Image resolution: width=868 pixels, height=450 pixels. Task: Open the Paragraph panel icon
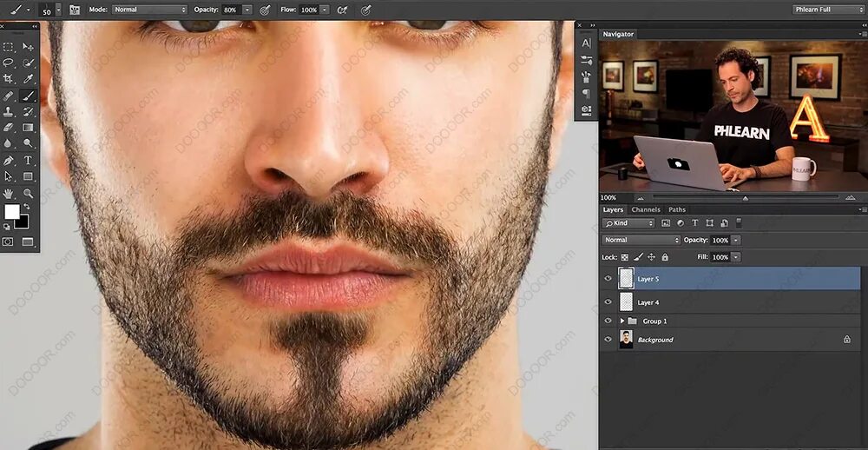pos(587,94)
